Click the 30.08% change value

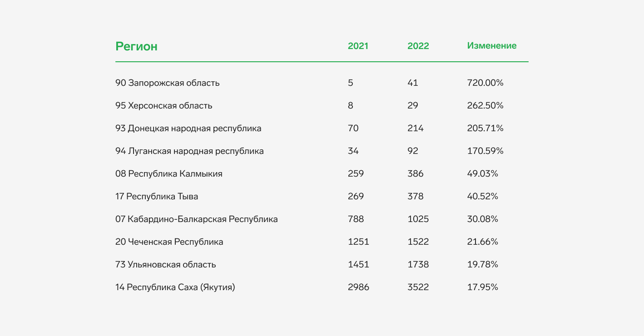[483, 219]
